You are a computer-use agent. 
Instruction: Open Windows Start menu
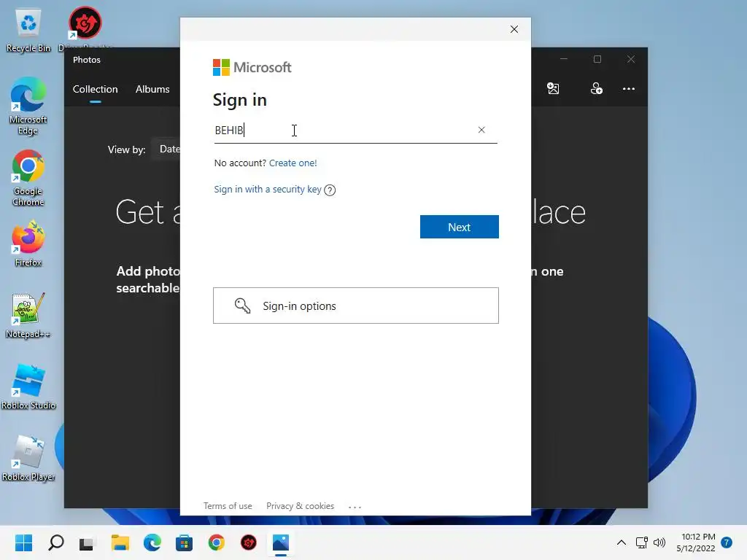point(23,542)
